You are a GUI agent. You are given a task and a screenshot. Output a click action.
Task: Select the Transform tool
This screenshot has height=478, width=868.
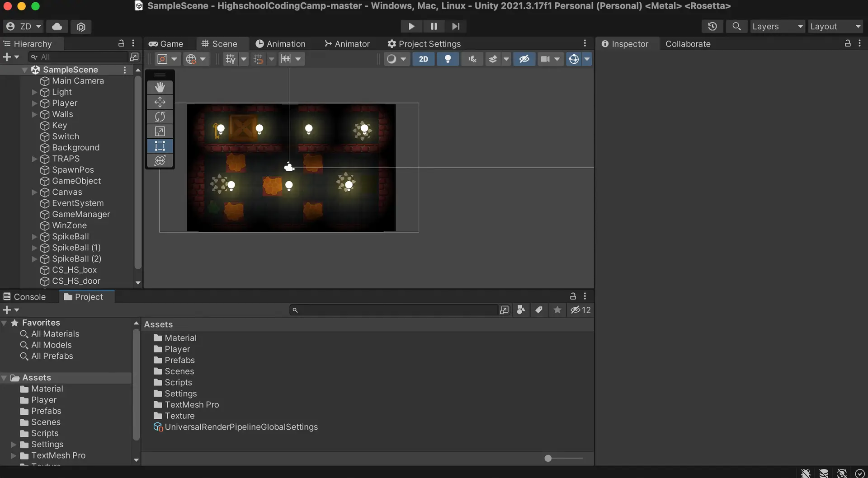coord(160,160)
